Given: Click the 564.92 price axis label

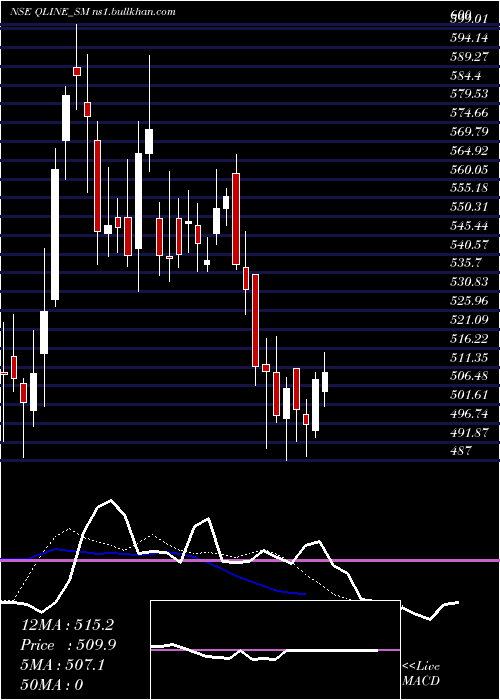Looking at the screenshot, I should [x=469, y=150].
